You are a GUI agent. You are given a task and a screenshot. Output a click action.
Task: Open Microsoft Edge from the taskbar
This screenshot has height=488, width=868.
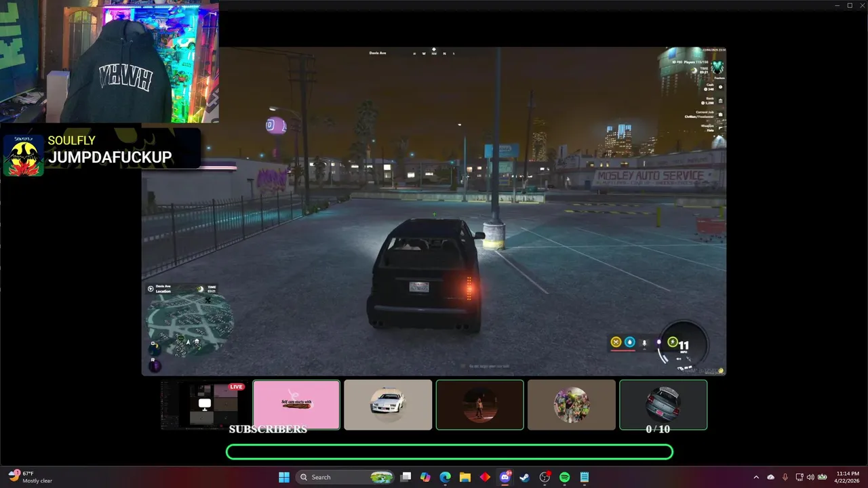445,477
